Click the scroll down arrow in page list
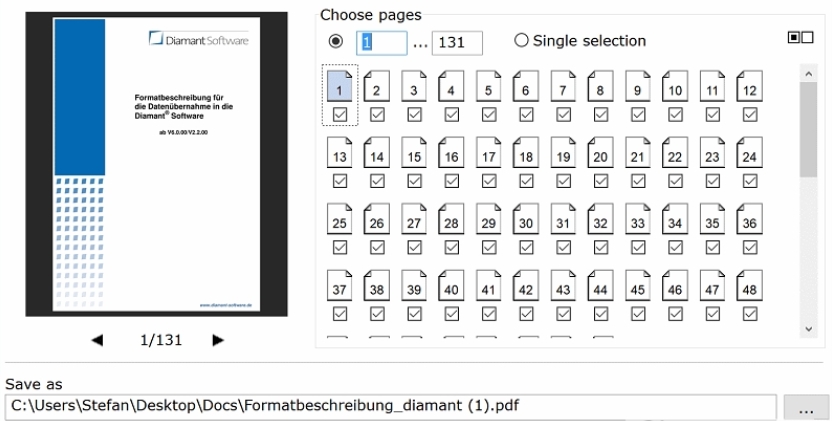This screenshot has height=421, width=832. click(x=809, y=329)
